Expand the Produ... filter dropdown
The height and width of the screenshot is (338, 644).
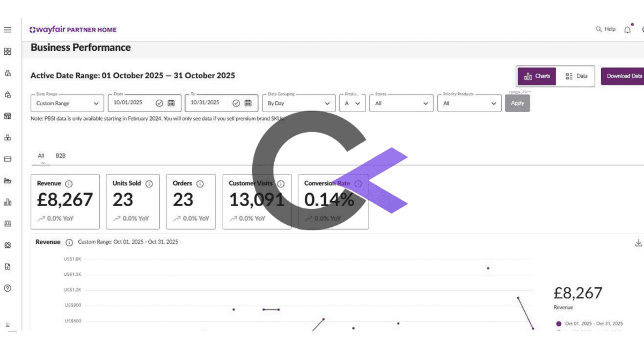pyautogui.click(x=353, y=103)
